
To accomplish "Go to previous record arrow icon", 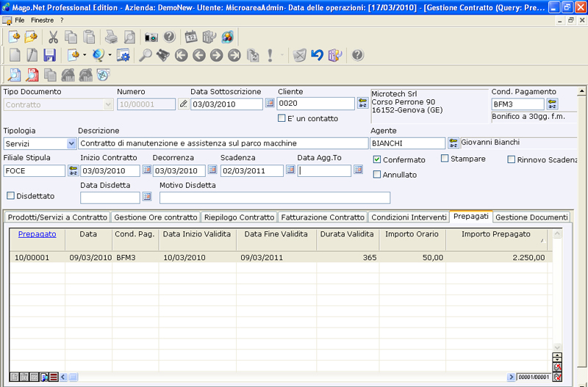I will tap(198, 56).
